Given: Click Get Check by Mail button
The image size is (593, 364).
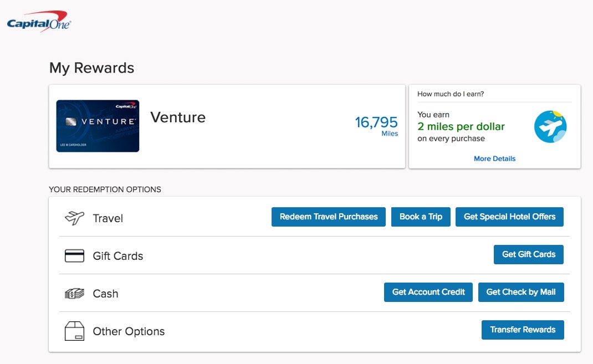Looking at the screenshot, I should click(521, 292).
